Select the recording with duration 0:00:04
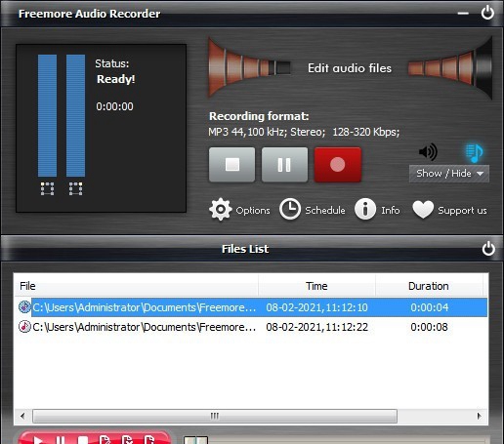Image resolution: width=504 pixels, height=444 pixels. (x=251, y=307)
